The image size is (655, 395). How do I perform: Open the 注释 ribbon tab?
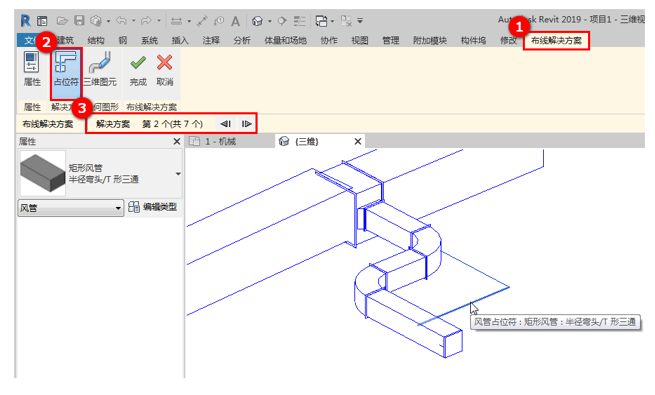[211, 41]
